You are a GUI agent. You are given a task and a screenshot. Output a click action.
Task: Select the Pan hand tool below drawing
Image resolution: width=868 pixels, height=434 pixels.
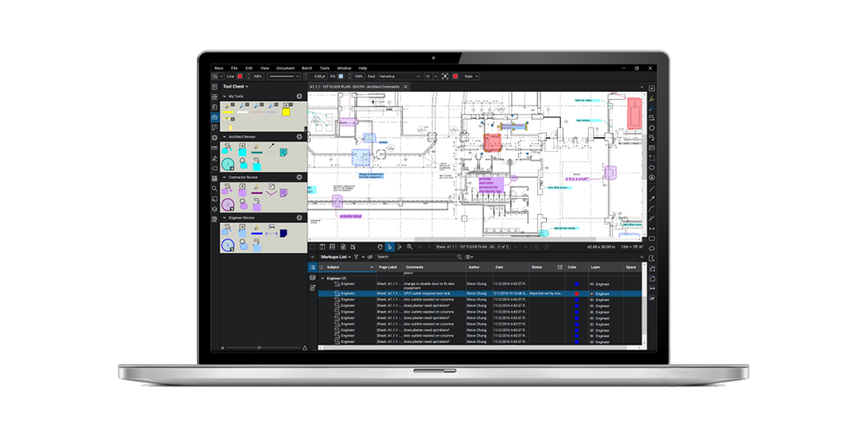tap(380, 247)
